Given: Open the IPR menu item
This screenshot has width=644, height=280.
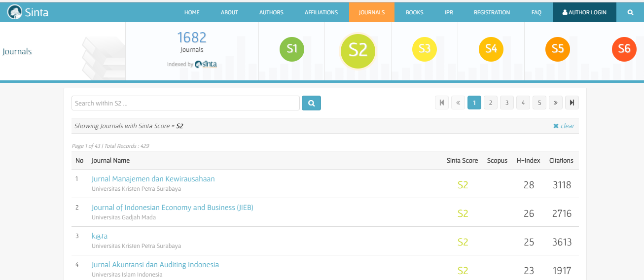Looking at the screenshot, I should tap(449, 12).
